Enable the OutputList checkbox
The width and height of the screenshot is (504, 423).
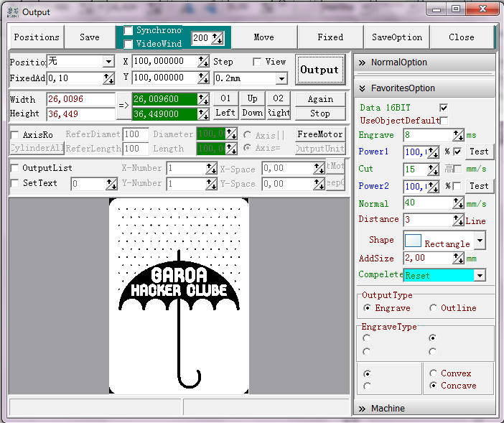15,168
